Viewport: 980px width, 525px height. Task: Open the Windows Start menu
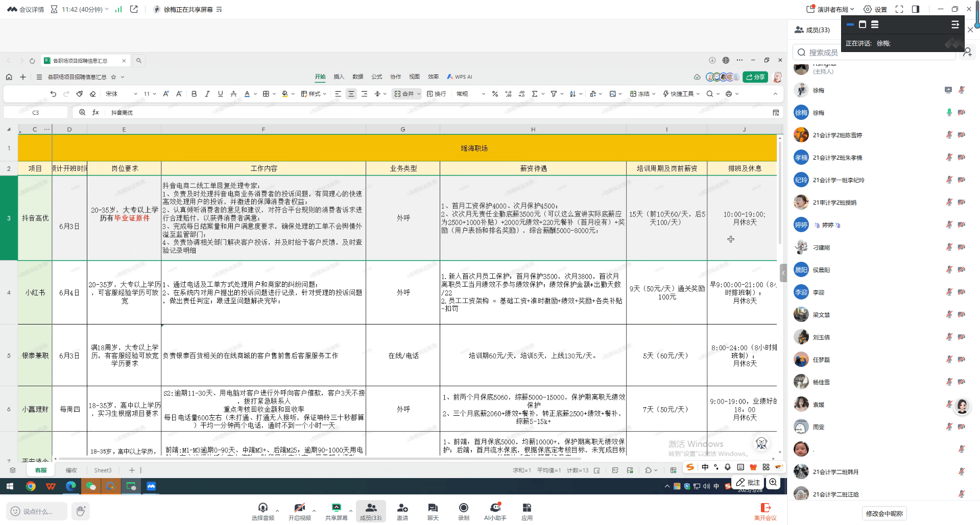pos(9,486)
